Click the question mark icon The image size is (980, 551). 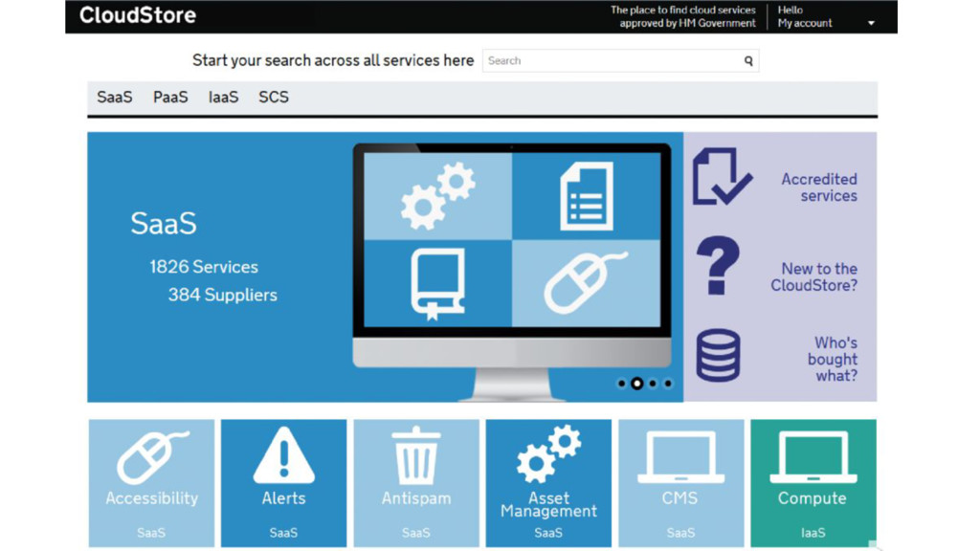pos(718,266)
